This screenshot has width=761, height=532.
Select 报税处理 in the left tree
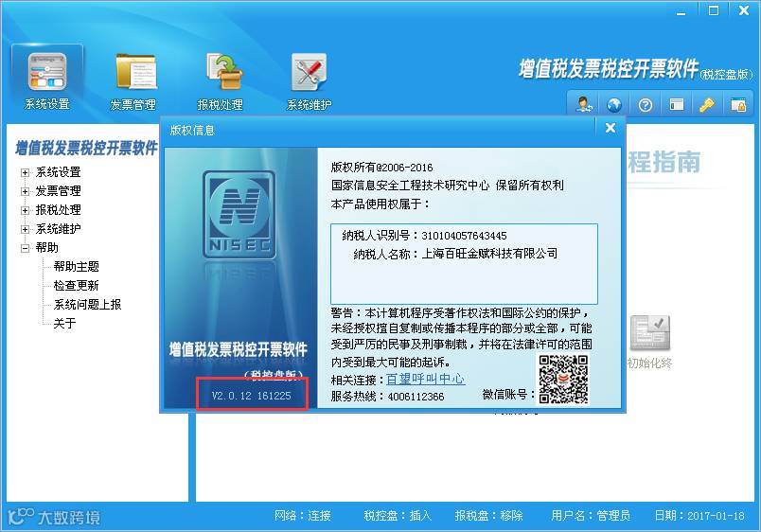(x=59, y=210)
